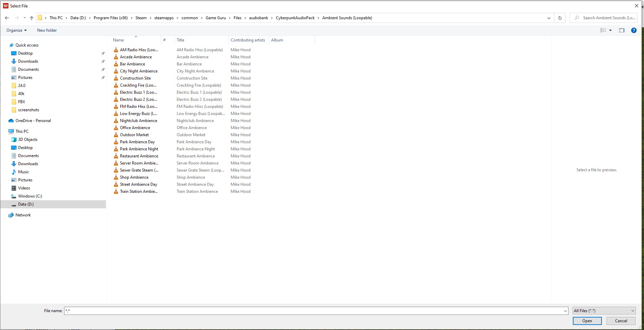The width and height of the screenshot is (644, 330).
Task: Click the File name input box
Action: pos(316,311)
